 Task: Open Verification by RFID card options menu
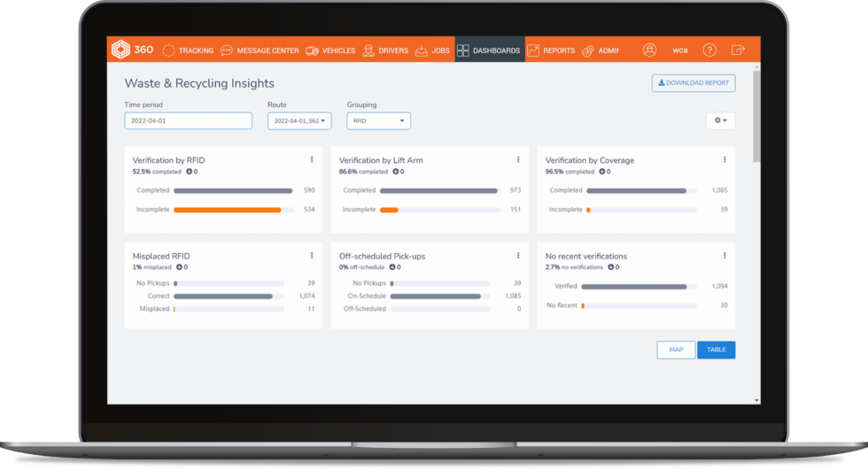[x=312, y=160]
